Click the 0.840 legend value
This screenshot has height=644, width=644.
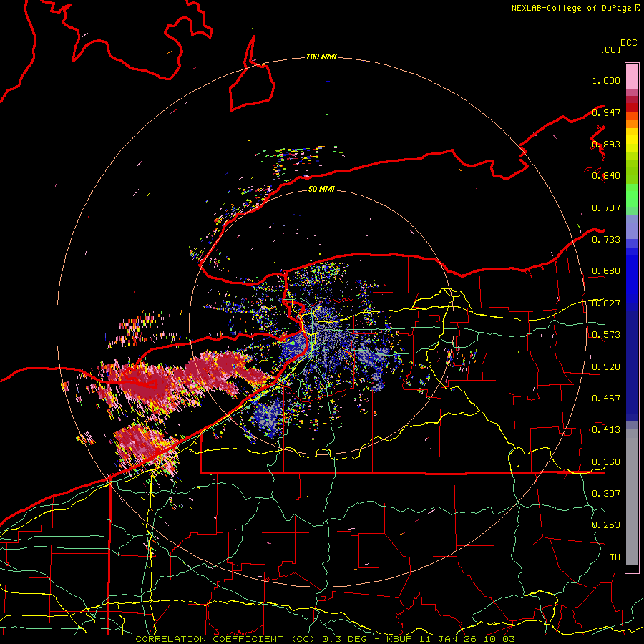pos(606,176)
